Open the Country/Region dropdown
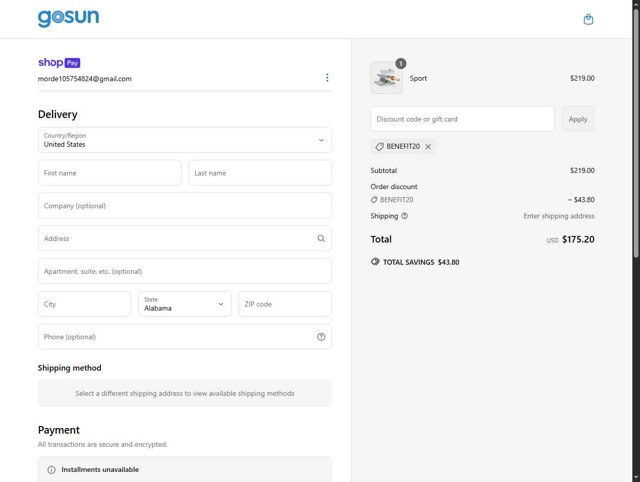 coord(184,140)
